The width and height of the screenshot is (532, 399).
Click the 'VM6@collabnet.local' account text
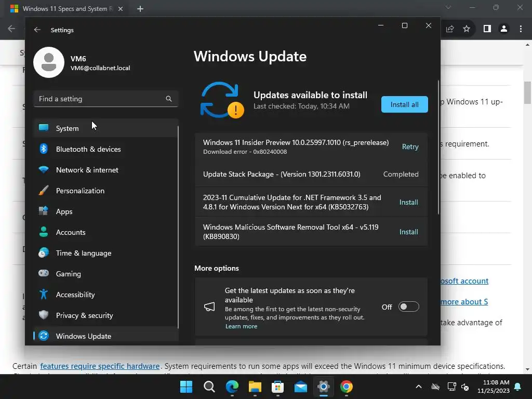point(100,68)
